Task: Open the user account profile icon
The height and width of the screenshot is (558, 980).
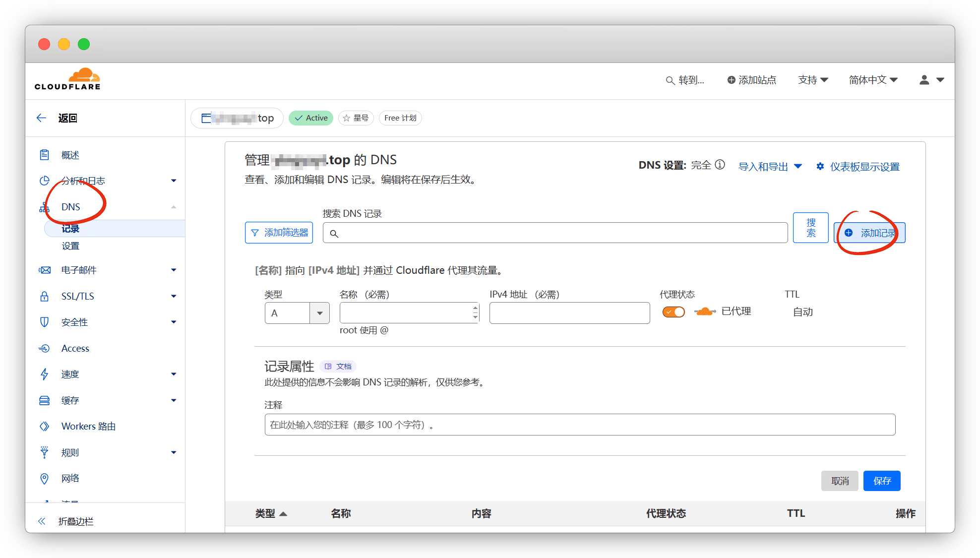Action: 924,80
